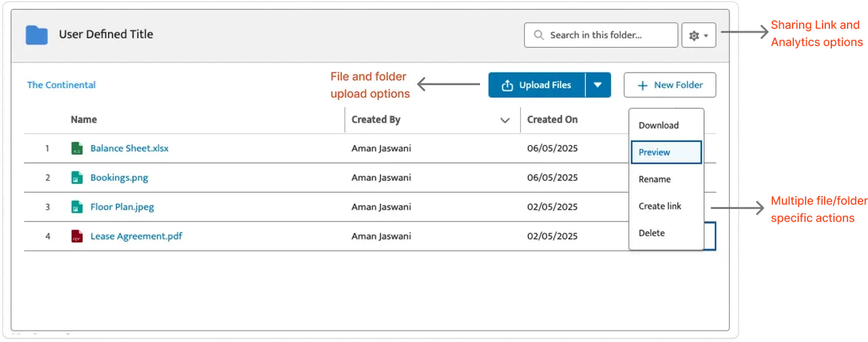
Task: Click Aman Jaswani in the Balance Sheet row
Action: tap(381, 148)
